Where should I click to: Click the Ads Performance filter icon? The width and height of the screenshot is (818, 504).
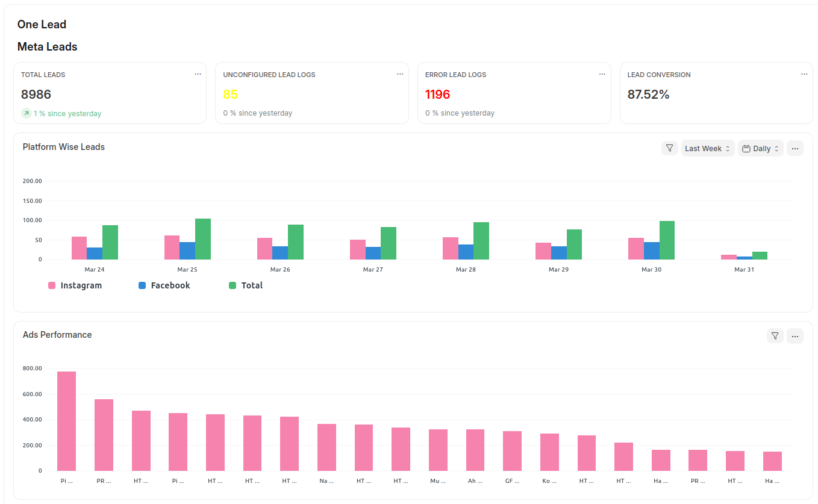tap(775, 336)
